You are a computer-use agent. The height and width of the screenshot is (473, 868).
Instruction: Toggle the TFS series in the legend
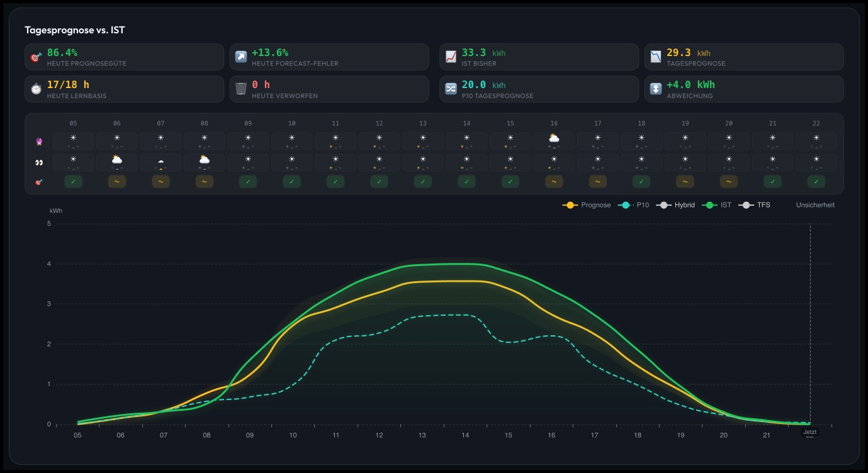[754, 205]
